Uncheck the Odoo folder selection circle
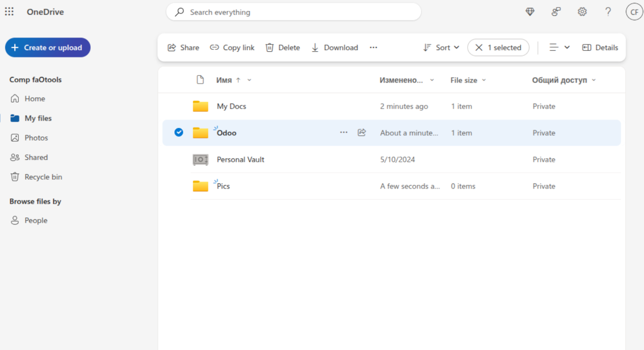This screenshot has width=644, height=350. (x=178, y=133)
